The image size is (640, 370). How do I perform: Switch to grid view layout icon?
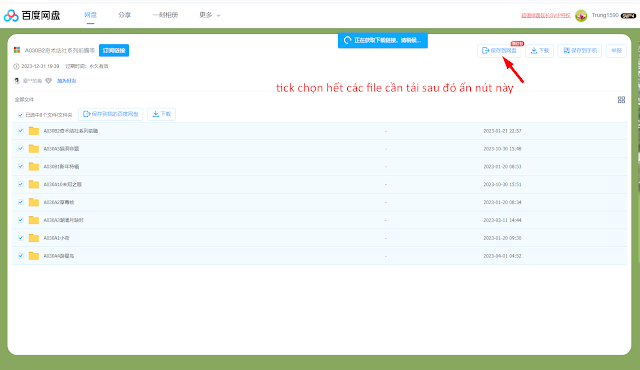(621, 100)
